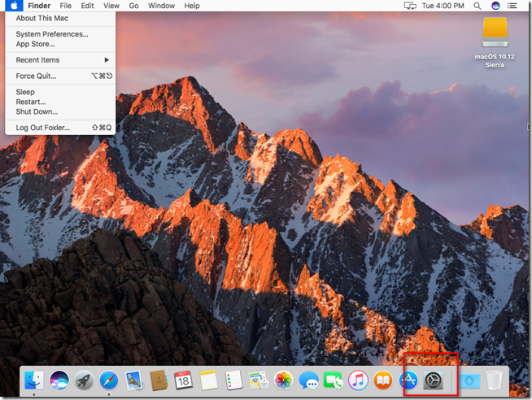Select Restart... from Apple menu
The height and width of the screenshot is (400, 532).
[x=60, y=102]
